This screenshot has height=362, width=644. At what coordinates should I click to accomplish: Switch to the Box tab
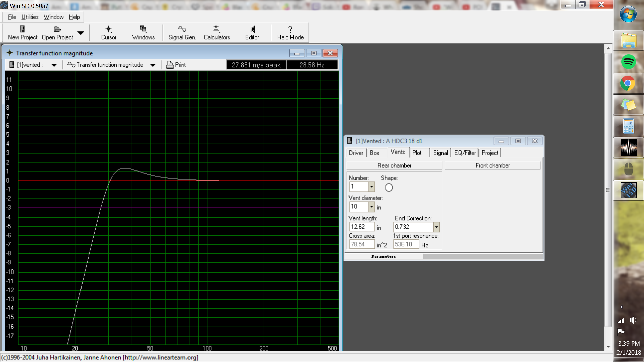[x=375, y=153]
